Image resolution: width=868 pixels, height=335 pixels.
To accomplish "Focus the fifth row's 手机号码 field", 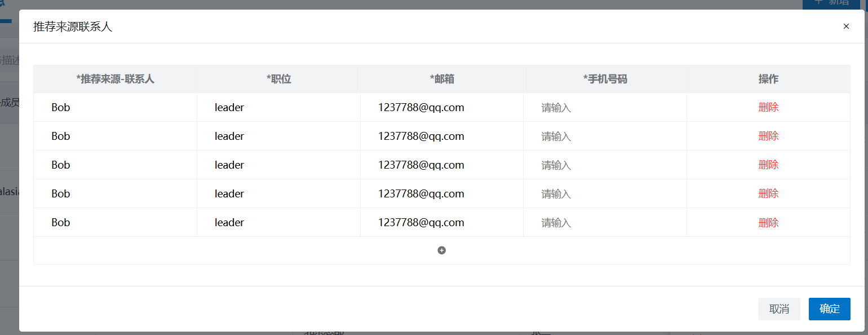I will click(605, 223).
